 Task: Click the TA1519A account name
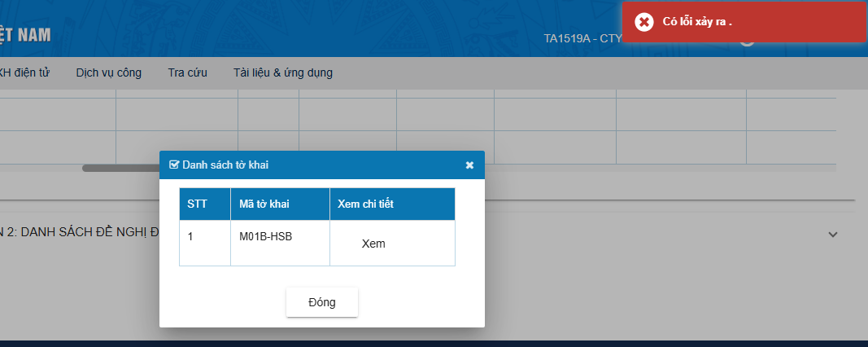tap(582, 38)
